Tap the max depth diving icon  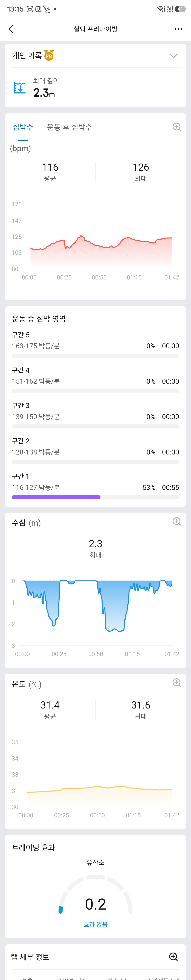pyautogui.click(x=19, y=87)
